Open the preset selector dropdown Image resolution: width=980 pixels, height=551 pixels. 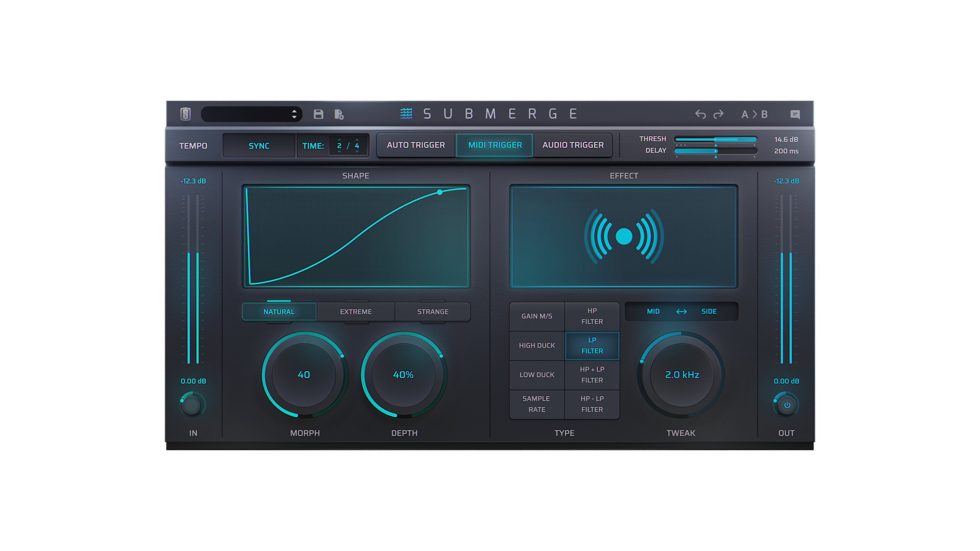tap(251, 114)
